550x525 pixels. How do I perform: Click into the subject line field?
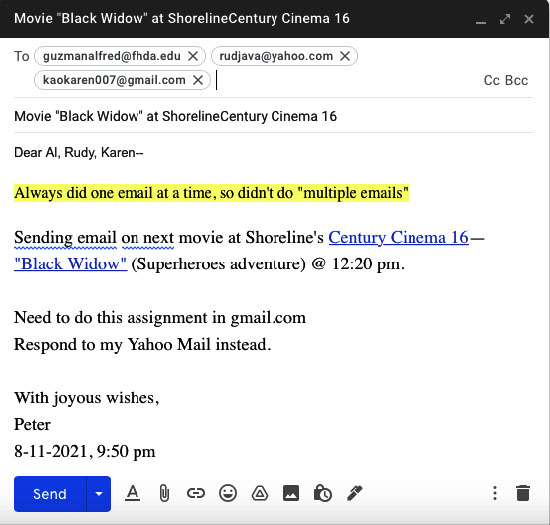[x=274, y=116]
